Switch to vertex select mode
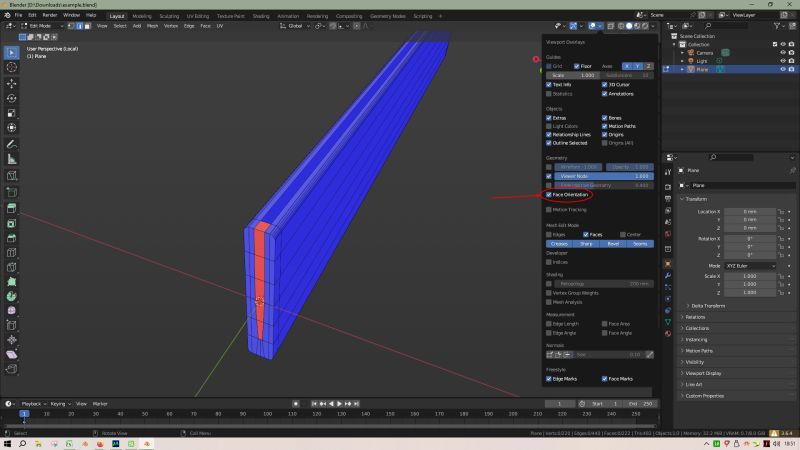800x450 pixels. click(x=71, y=26)
